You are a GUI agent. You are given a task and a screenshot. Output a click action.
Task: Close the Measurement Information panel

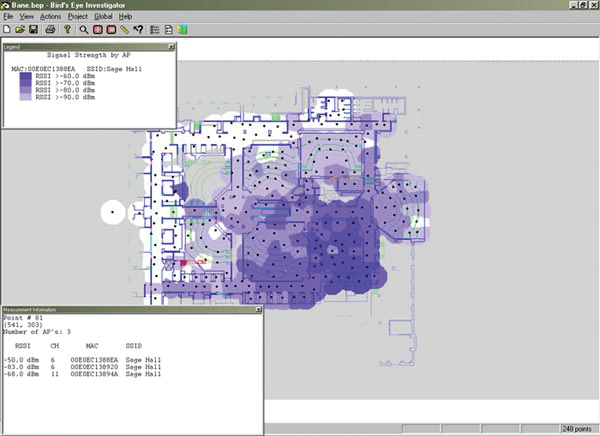coord(258,310)
